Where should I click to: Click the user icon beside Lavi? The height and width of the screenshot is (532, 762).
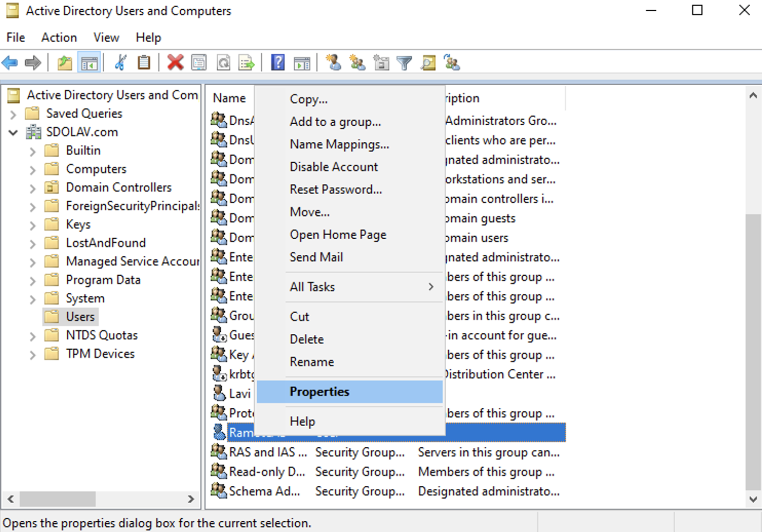219,393
